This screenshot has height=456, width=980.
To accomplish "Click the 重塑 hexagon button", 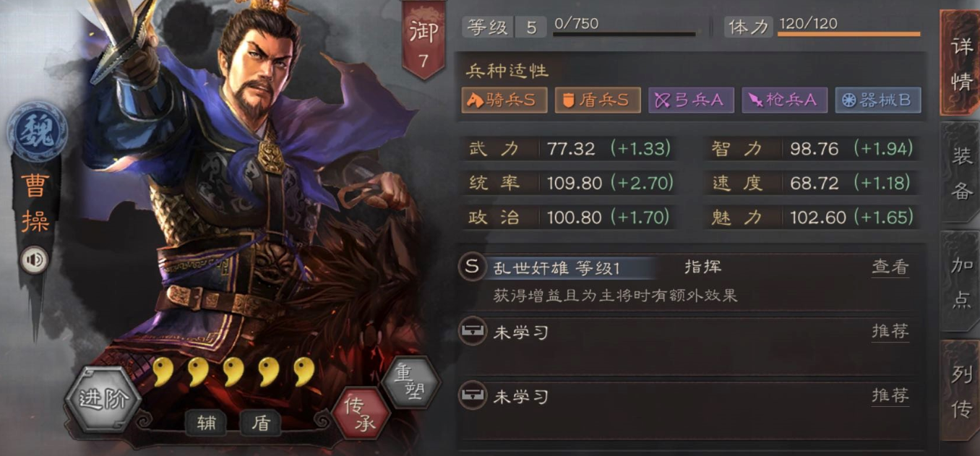I will (x=411, y=382).
